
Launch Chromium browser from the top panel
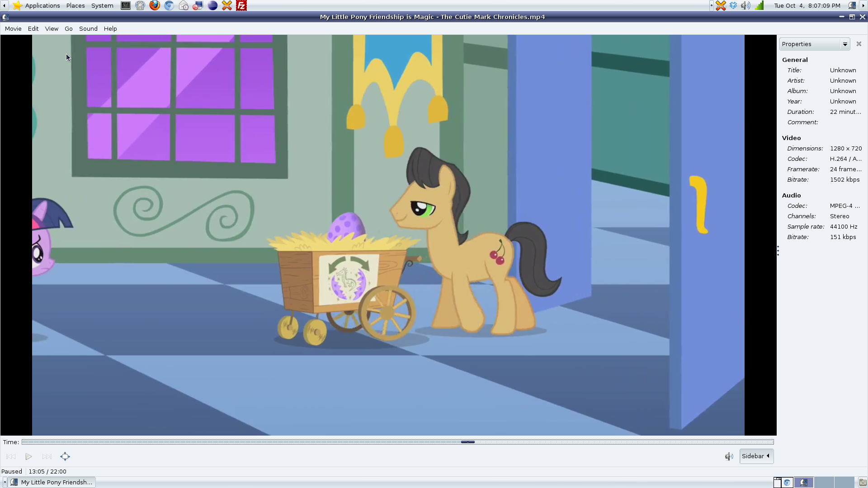[x=169, y=5]
